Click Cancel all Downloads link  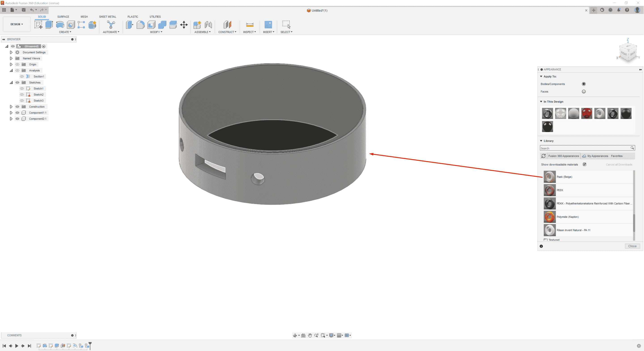point(619,164)
